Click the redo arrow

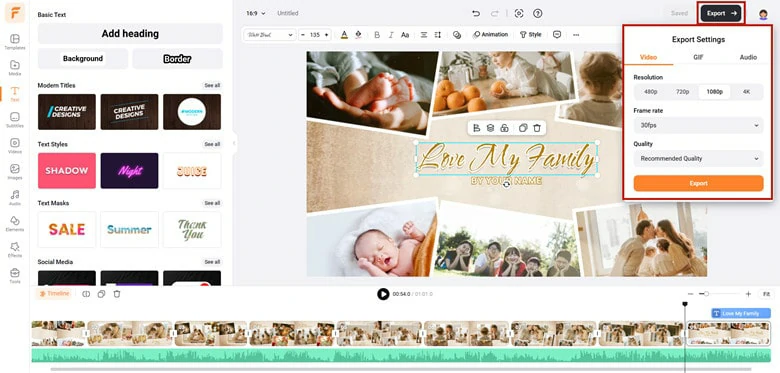pyautogui.click(x=495, y=13)
